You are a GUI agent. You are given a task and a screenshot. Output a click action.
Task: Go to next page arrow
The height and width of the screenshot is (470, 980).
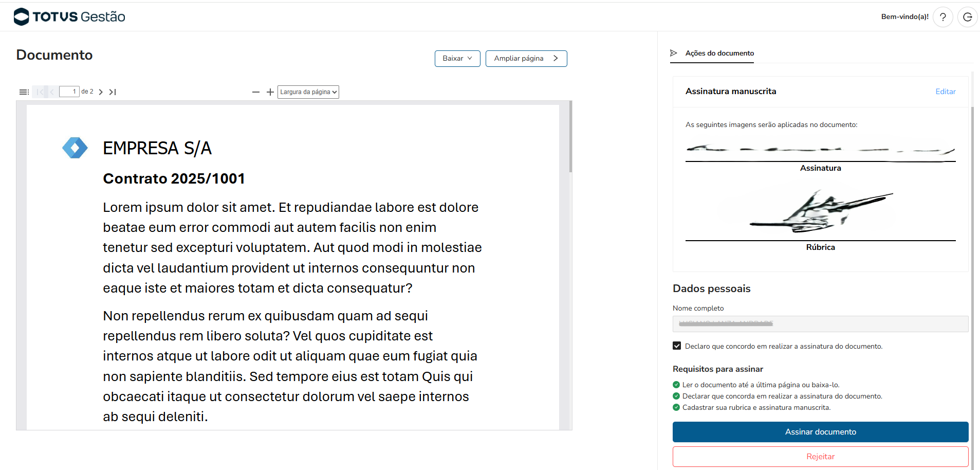(101, 92)
